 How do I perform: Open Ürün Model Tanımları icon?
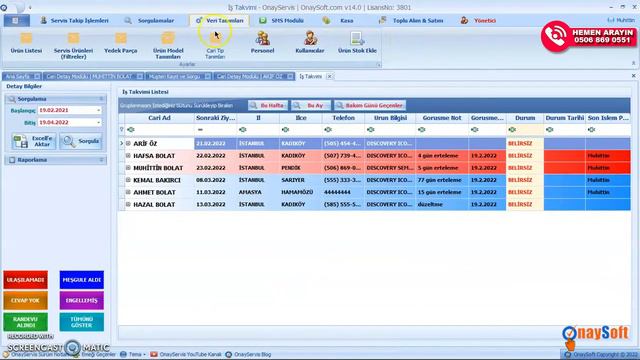168,46
